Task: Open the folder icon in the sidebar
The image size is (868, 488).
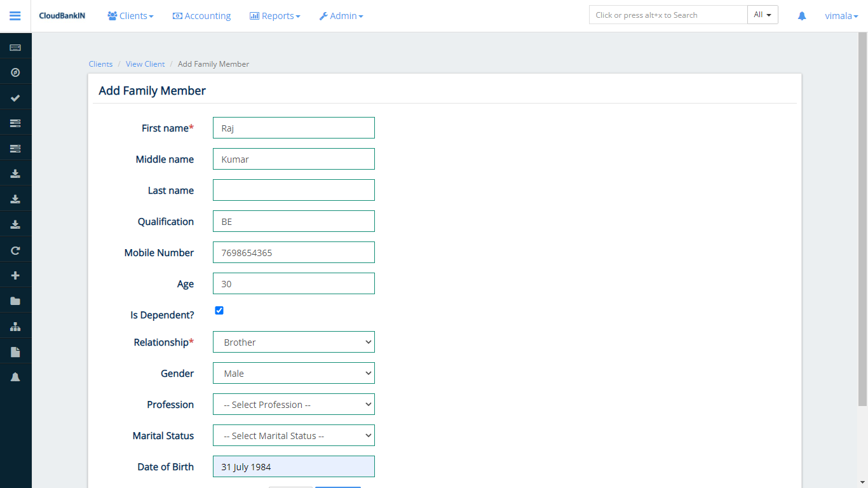Action: [x=15, y=300]
